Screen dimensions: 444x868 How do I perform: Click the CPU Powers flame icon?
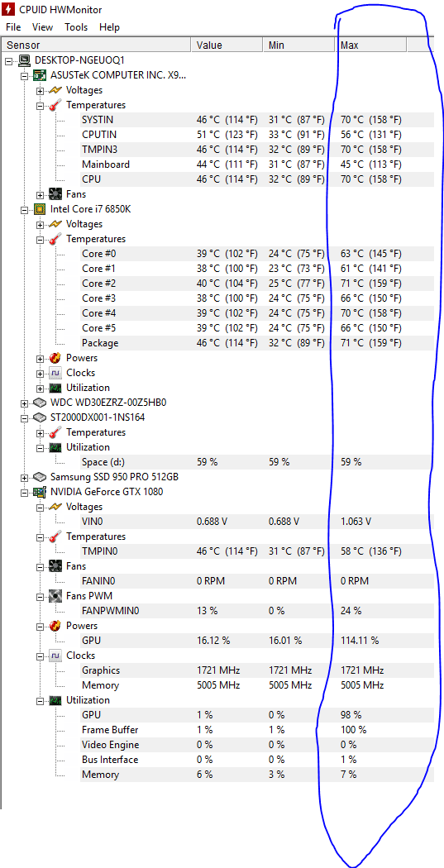(55, 358)
